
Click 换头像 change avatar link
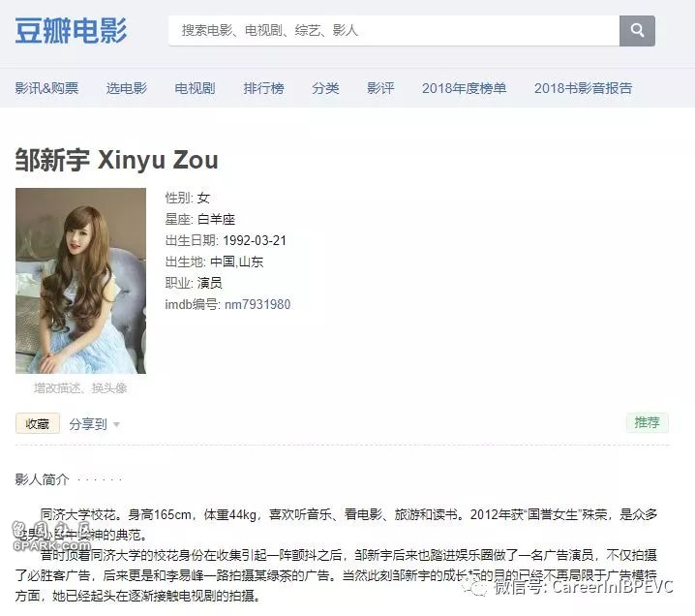[109, 388]
